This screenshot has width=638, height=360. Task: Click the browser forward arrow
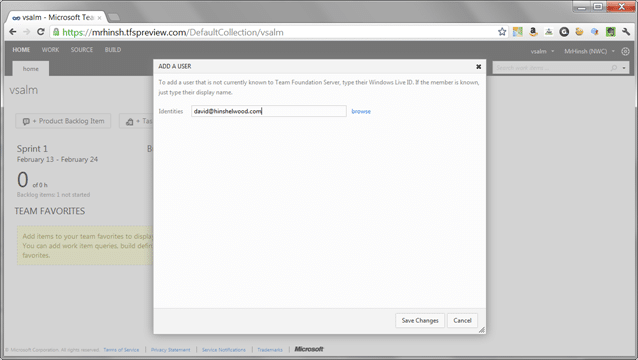[26, 32]
